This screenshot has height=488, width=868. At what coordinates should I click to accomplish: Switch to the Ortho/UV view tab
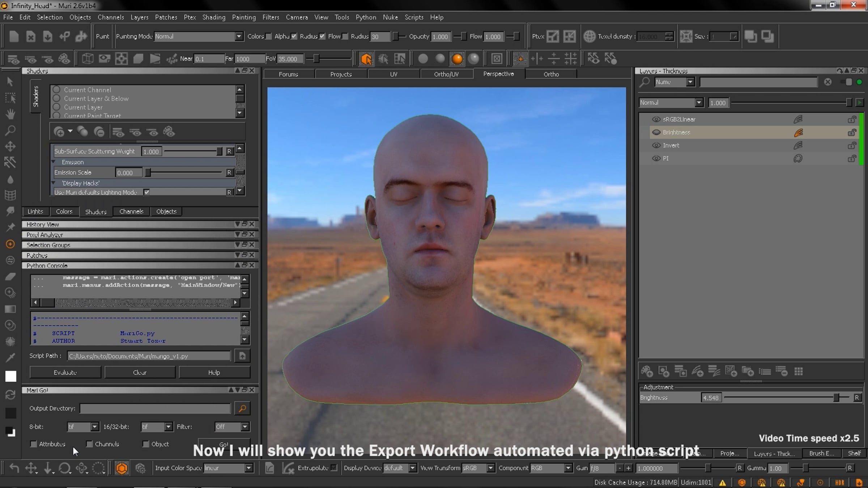coord(446,74)
